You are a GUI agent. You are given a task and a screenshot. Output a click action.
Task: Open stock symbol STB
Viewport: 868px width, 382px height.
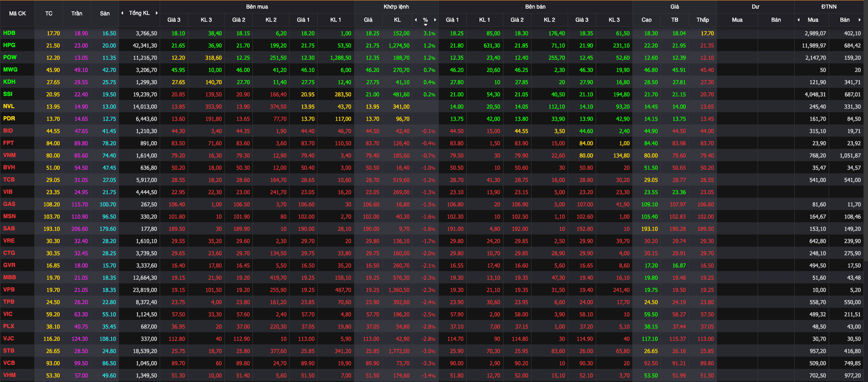click(x=9, y=351)
